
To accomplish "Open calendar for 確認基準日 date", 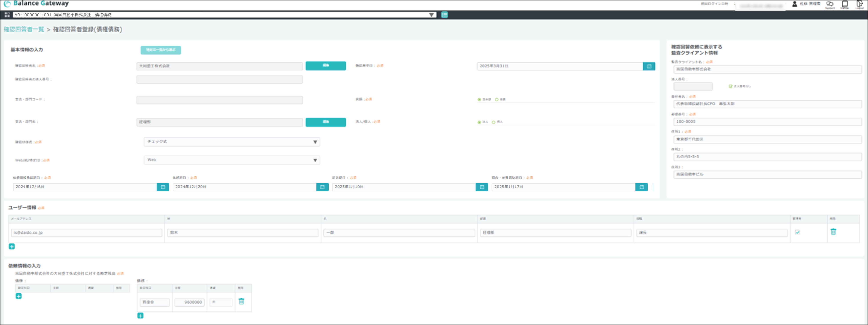I will (x=649, y=66).
